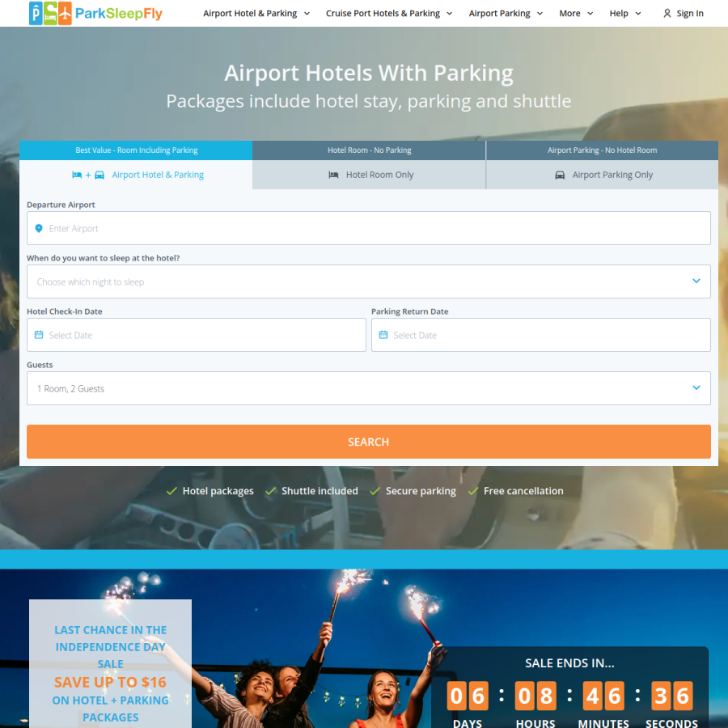
Task: Switch to Hotel Room Only tab
Action: click(369, 175)
